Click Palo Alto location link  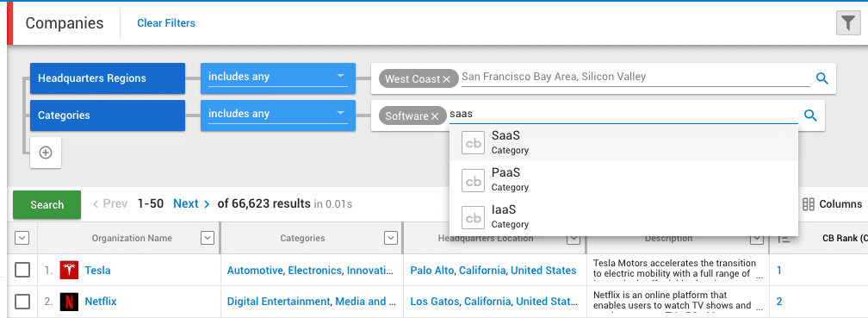click(x=431, y=271)
